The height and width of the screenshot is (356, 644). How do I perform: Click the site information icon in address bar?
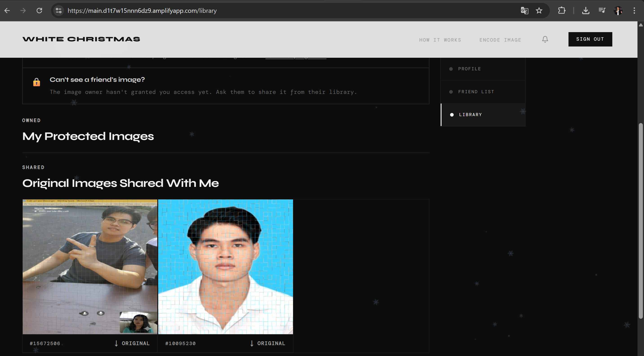coord(58,11)
